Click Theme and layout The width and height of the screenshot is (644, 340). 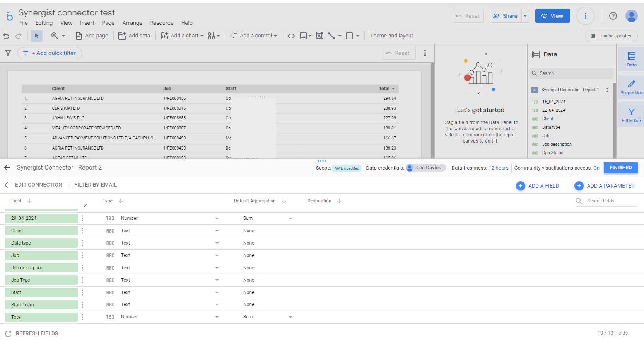click(x=391, y=36)
